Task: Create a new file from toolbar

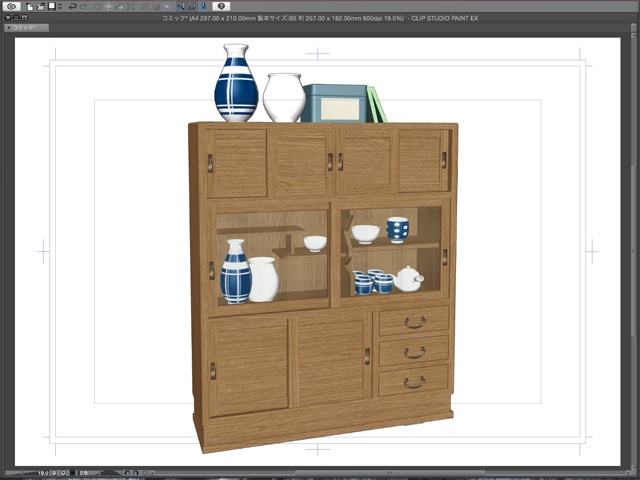Action: pos(30,6)
